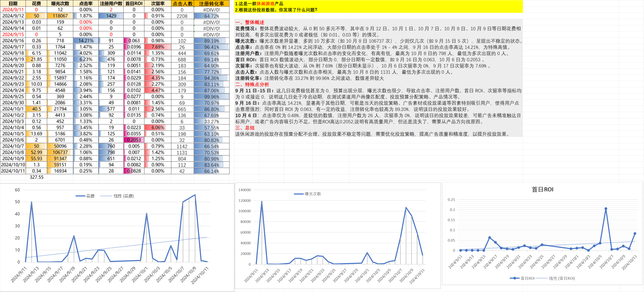This screenshot has height=292, width=644.
Task: Select exposure cell 91347
Action: point(60,159)
